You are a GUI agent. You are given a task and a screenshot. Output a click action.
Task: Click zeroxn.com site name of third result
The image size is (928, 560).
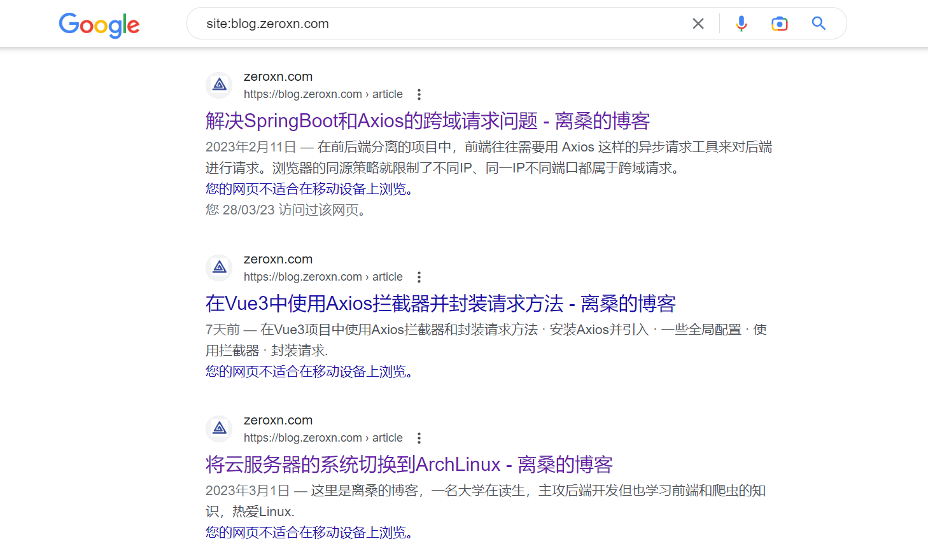278,420
